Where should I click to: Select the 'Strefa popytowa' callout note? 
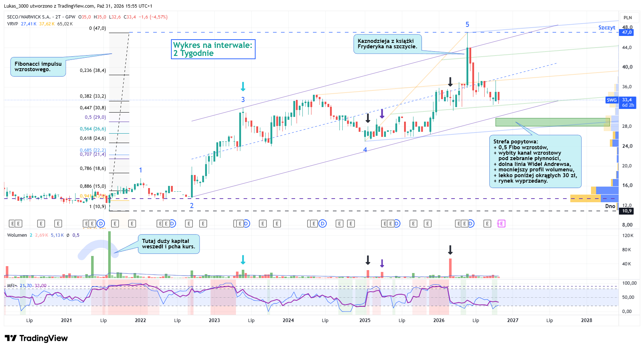click(535, 161)
